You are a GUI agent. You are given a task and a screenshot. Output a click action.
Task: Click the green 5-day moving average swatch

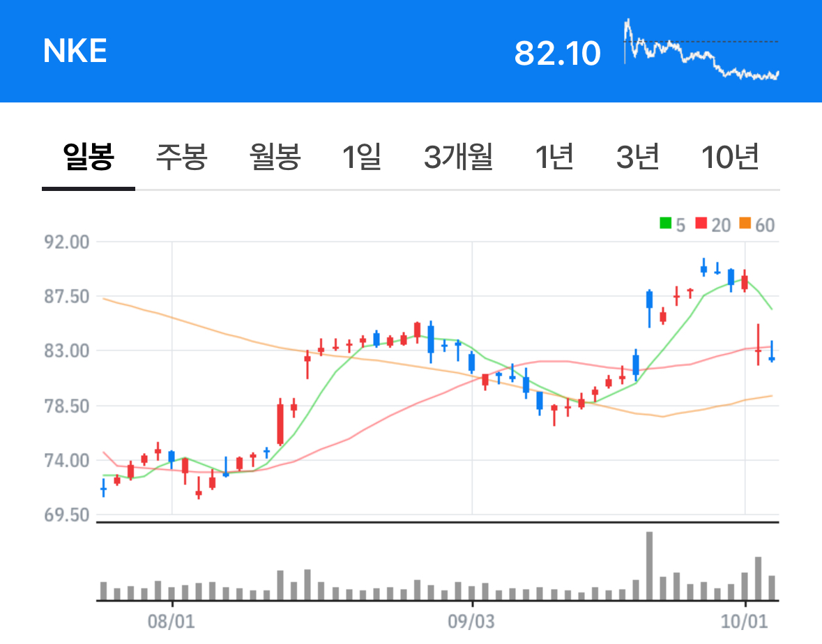665,223
